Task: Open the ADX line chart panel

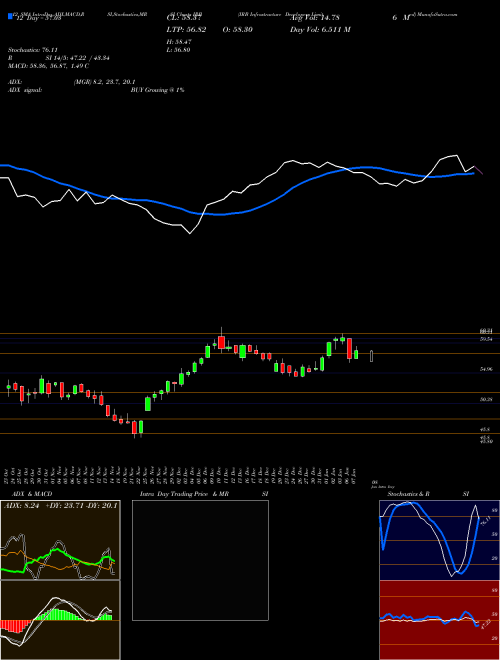Action: click(x=60, y=540)
